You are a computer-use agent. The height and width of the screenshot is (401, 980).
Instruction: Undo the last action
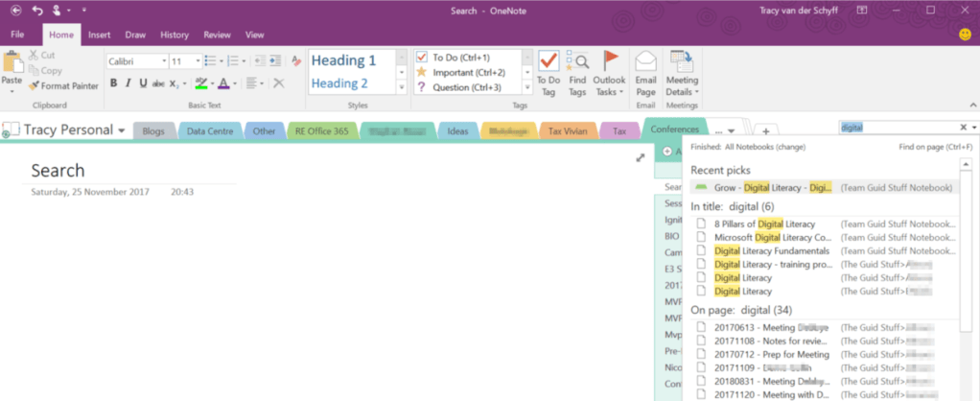37,10
